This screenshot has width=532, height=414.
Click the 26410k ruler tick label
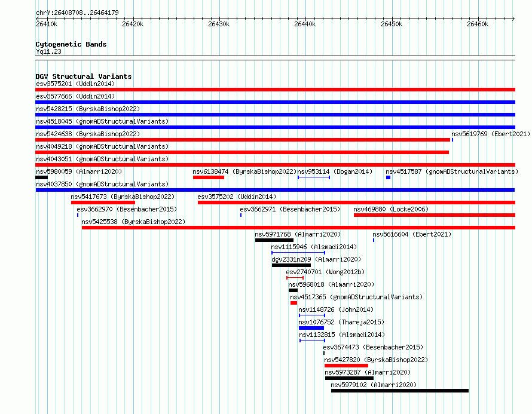click(47, 24)
